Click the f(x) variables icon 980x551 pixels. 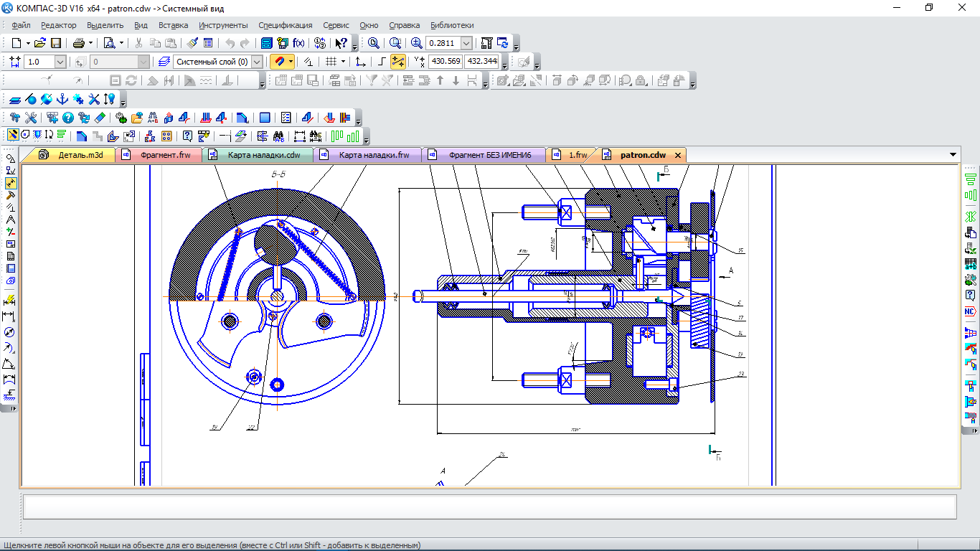tap(298, 43)
